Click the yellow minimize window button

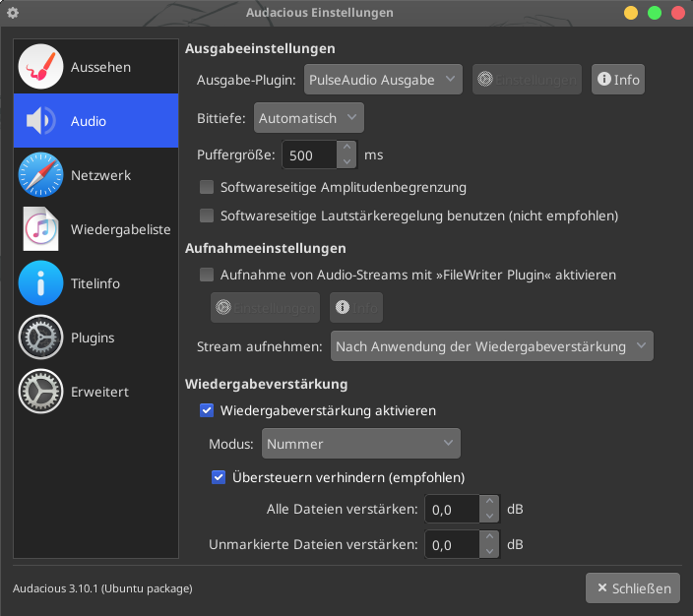[631, 13]
